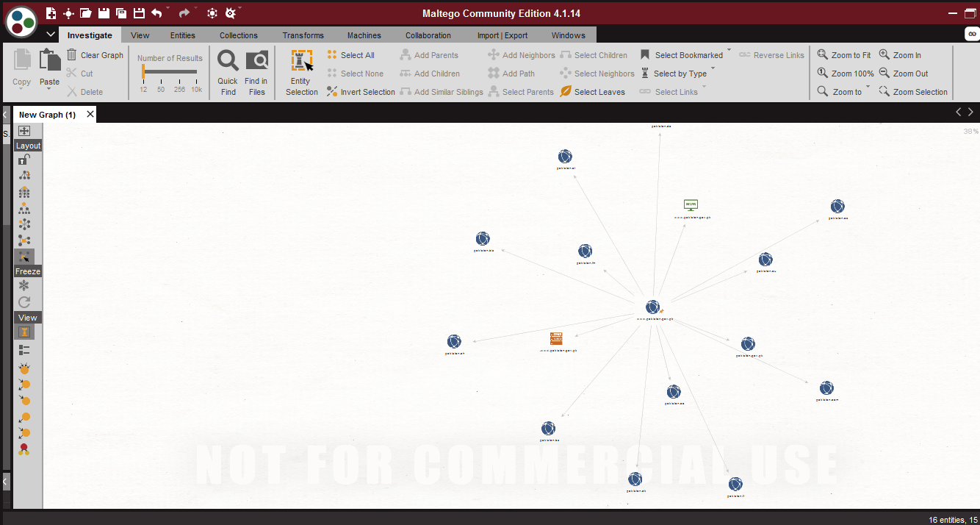Select the orange DNS server entity node

(x=556, y=339)
